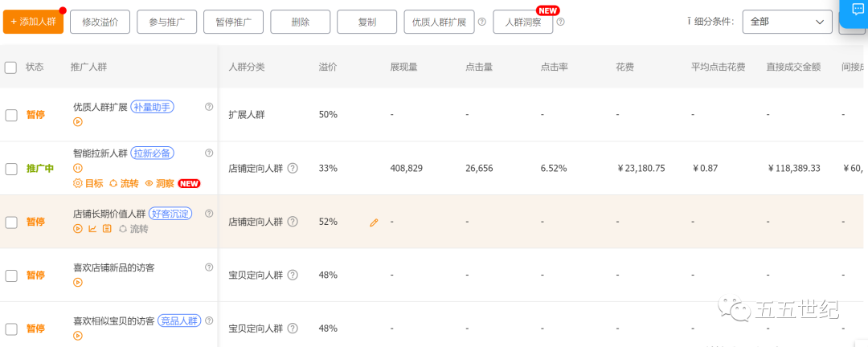868x347 pixels.
Task: Click the ¥23,180.75 花费 value
Action: click(x=641, y=168)
